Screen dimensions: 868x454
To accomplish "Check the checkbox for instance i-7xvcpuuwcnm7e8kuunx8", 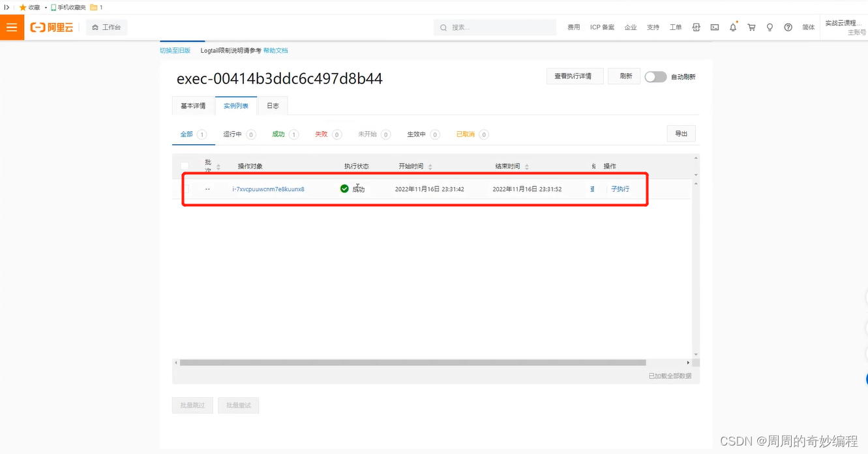I will click(185, 189).
